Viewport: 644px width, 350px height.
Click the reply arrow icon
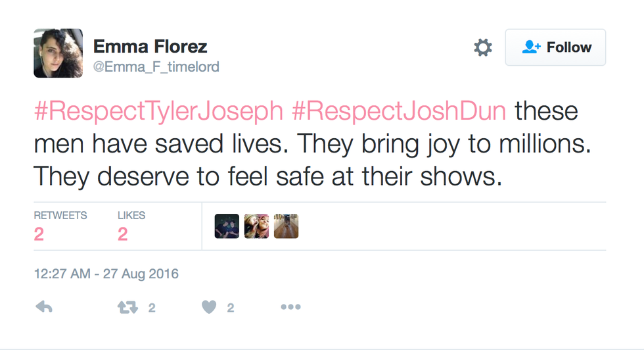coord(44,307)
